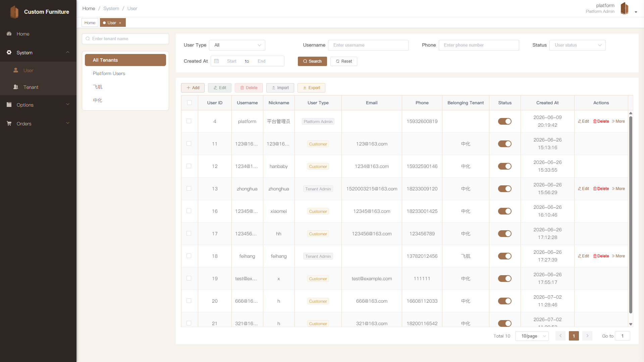
Task: Open the User Type dropdown
Action: coord(237,45)
